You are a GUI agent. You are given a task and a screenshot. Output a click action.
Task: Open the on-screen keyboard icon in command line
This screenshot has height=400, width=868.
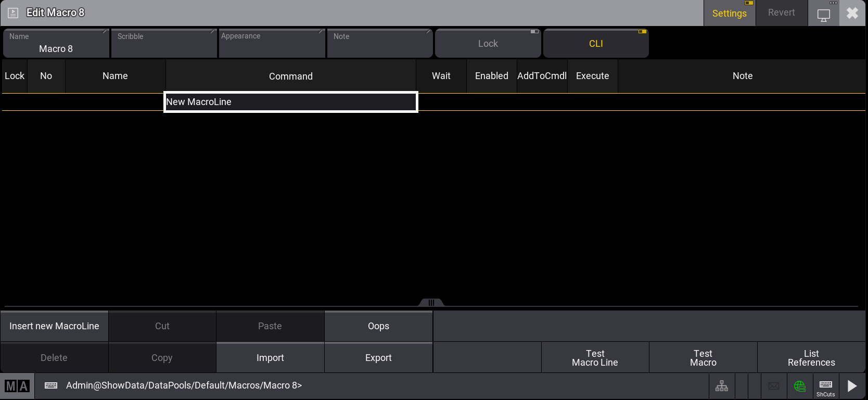[x=51, y=385]
